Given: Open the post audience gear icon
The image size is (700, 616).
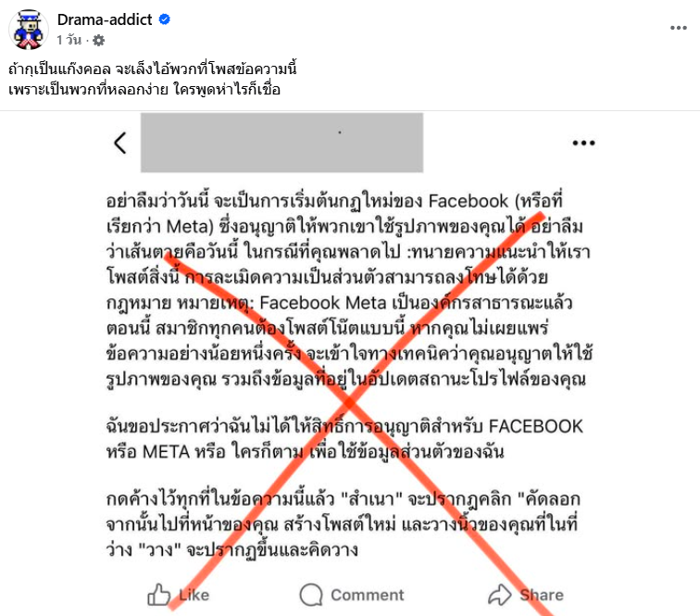Looking at the screenshot, I should coord(98,41).
